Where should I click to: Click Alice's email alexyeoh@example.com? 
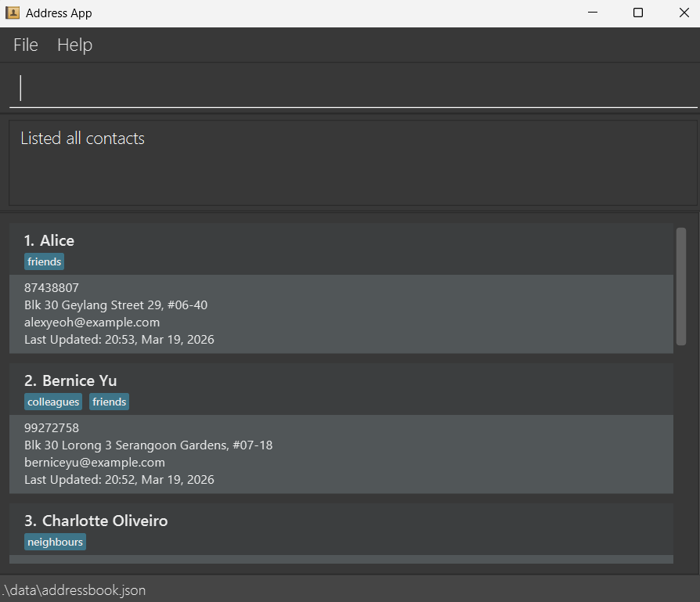pos(92,323)
